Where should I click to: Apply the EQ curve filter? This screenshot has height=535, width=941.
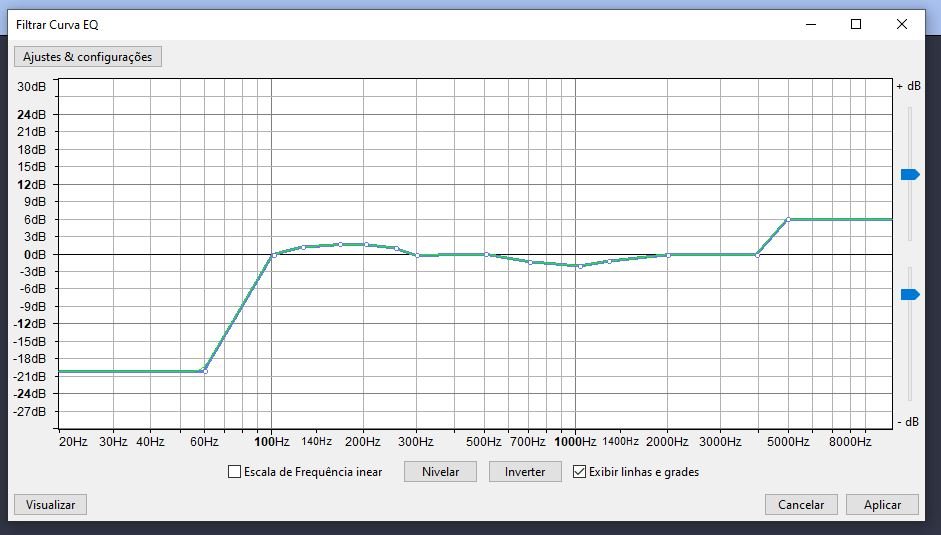[882, 505]
